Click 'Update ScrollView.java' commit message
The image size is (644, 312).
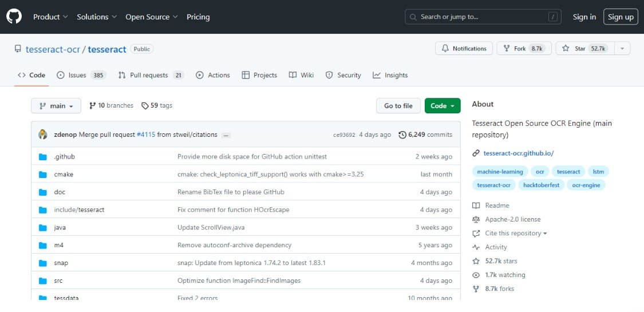[x=211, y=227]
